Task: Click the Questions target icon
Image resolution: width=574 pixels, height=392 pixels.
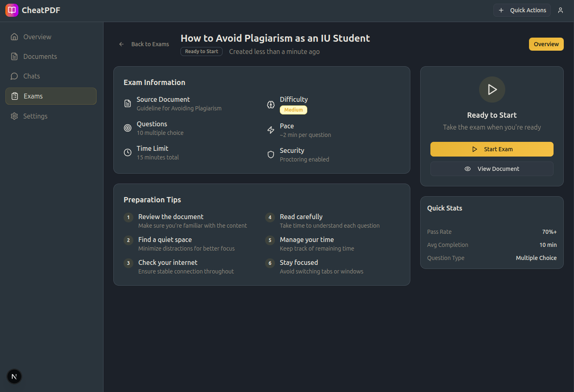Action: point(128,128)
